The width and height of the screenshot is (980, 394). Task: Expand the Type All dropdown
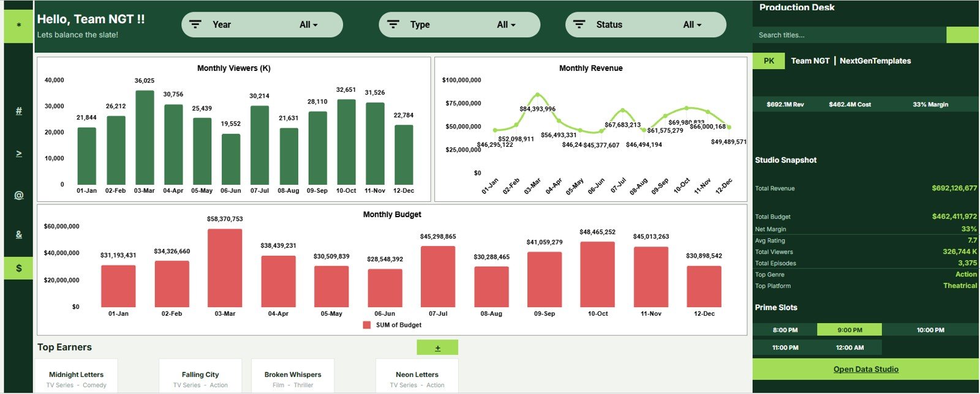click(507, 24)
